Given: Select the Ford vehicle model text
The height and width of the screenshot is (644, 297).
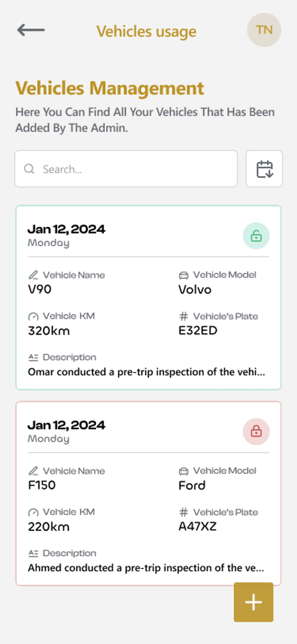Looking at the screenshot, I should click(192, 485).
